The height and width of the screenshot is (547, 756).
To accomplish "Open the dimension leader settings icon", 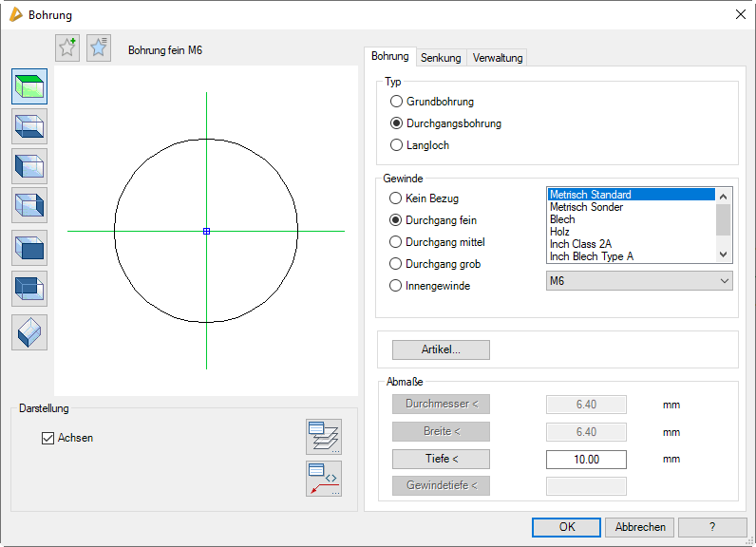I will tap(324, 478).
